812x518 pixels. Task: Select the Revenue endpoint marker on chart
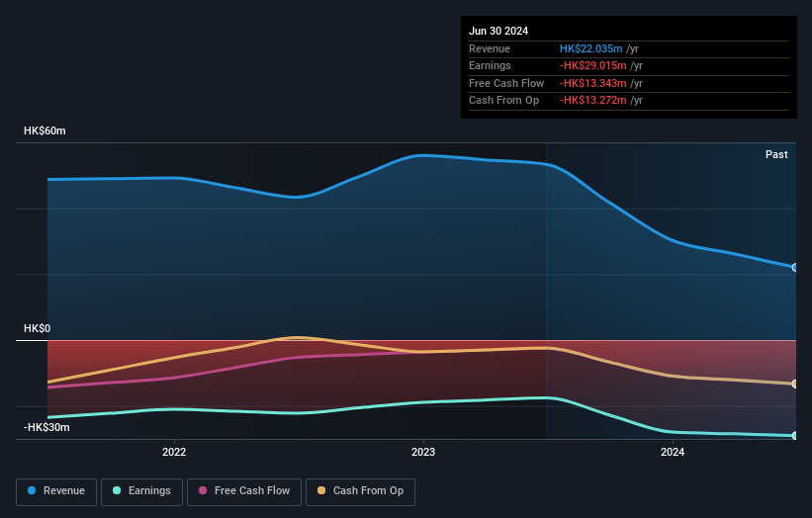795,268
